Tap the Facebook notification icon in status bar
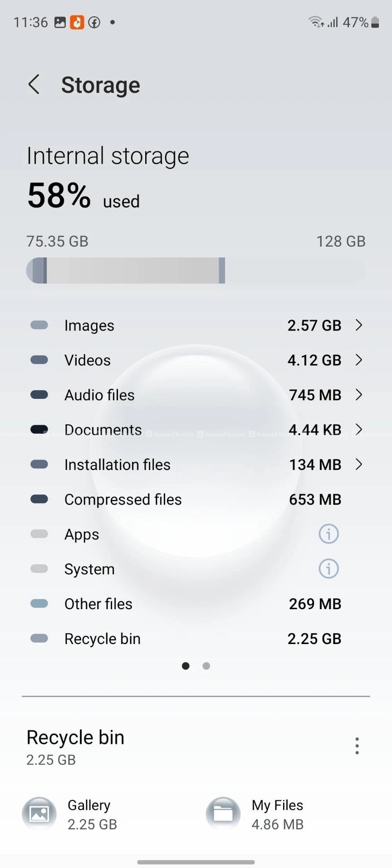Viewport: 392px width, 868px height. pyautogui.click(x=94, y=22)
